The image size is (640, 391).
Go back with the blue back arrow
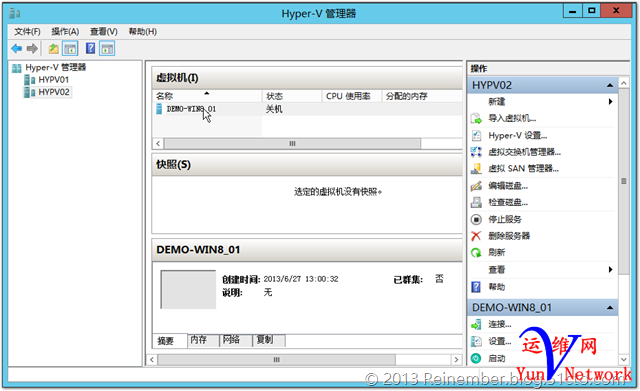click(16, 49)
